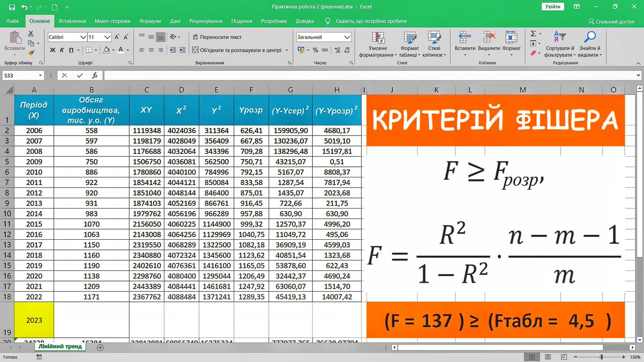Toggle bottom vertical alignment
The image size is (644, 362).
tap(160, 37)
